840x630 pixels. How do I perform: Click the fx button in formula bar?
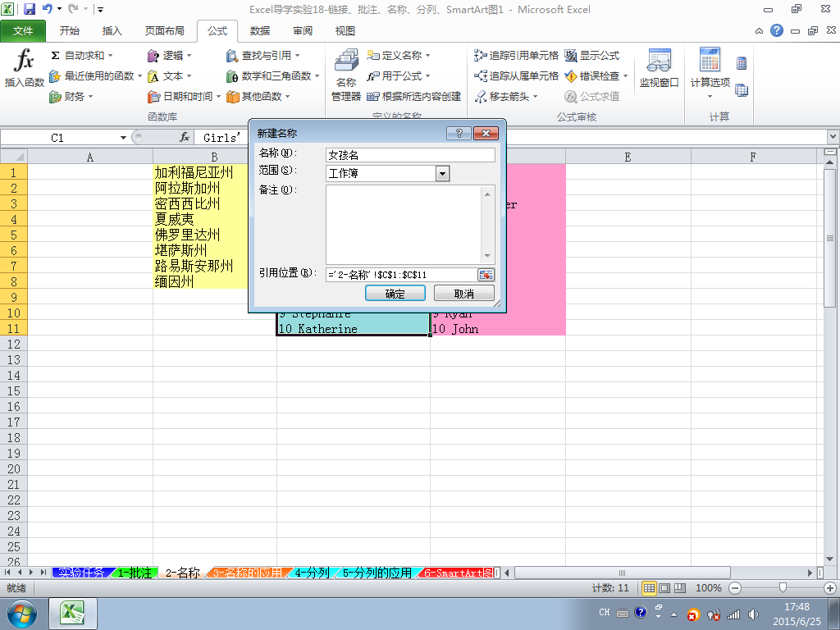click(185, 138)
